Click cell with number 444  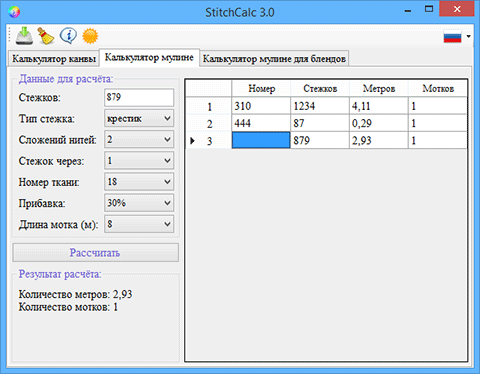pos(261,123)
